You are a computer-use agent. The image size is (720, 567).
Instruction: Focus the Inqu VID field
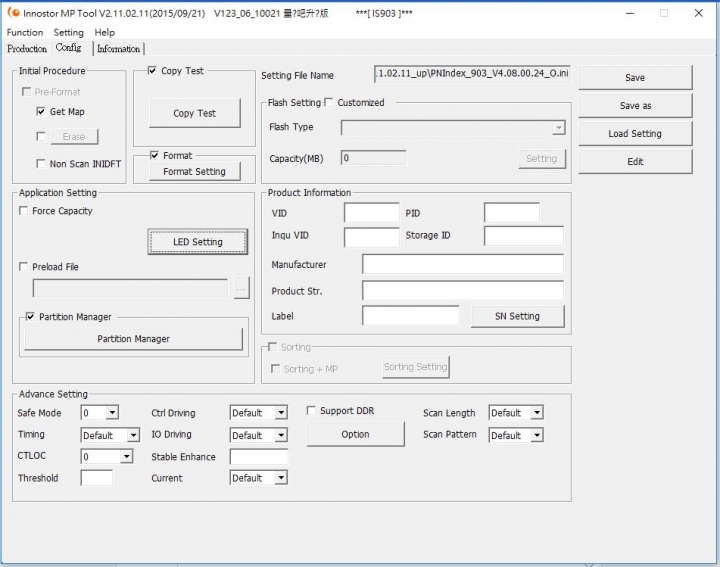[371, 236]
